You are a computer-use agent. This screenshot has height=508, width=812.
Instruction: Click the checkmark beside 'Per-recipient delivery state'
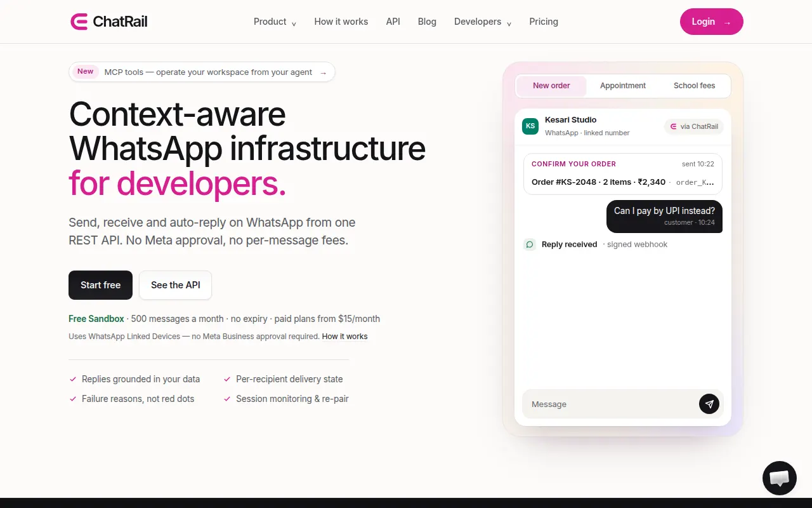[227, 379]
